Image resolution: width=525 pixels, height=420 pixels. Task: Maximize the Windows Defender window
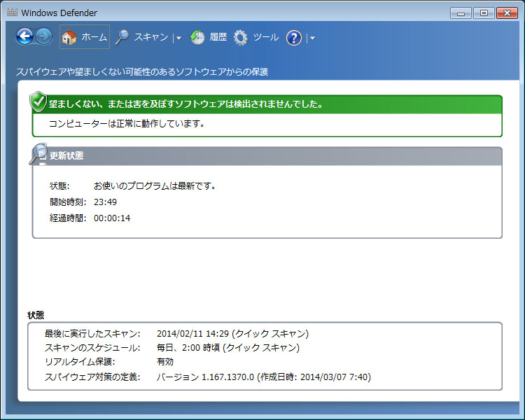pos(484,13)
